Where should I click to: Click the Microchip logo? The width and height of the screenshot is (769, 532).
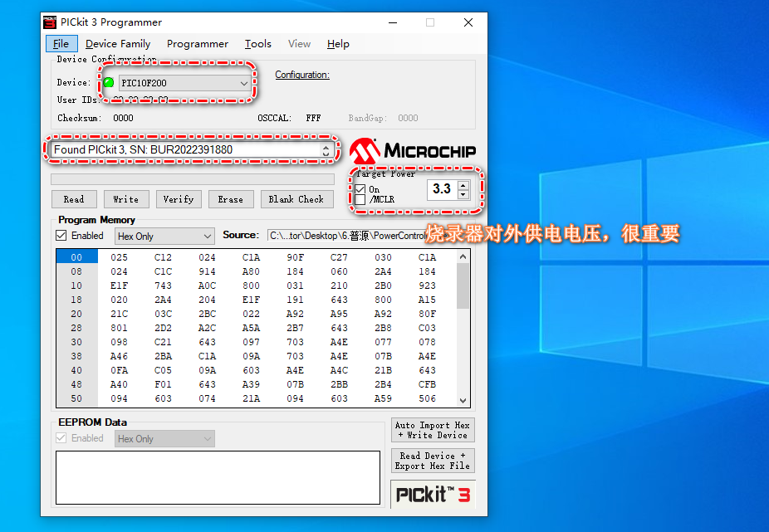(413, 150)
